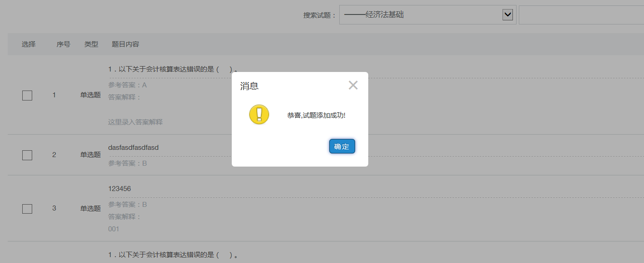Focus the search text field beside the dropdown
This screenshot has height=263, width=644.
tap(581, 15)
